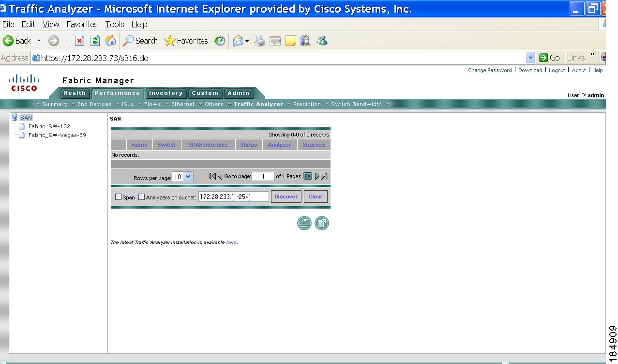618x364 pixels.
Task: Jump to the last page arrow
Action: (x=324, y=176)
